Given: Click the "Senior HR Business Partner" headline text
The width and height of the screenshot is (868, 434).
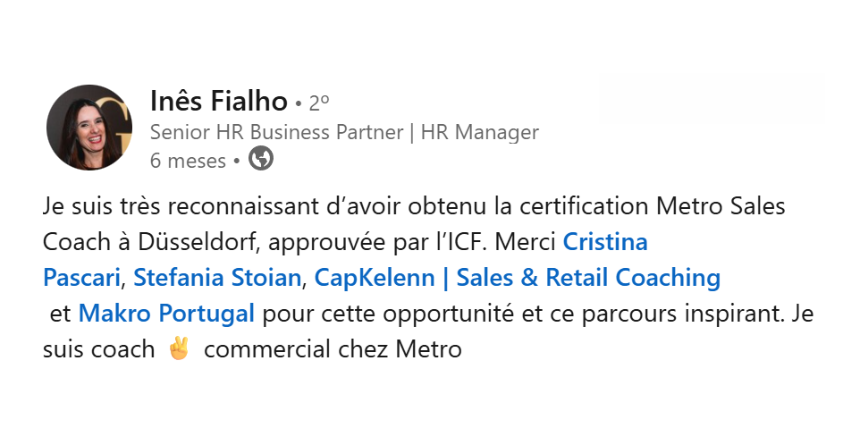Looking at the screenshot, I should pos(276,132).
